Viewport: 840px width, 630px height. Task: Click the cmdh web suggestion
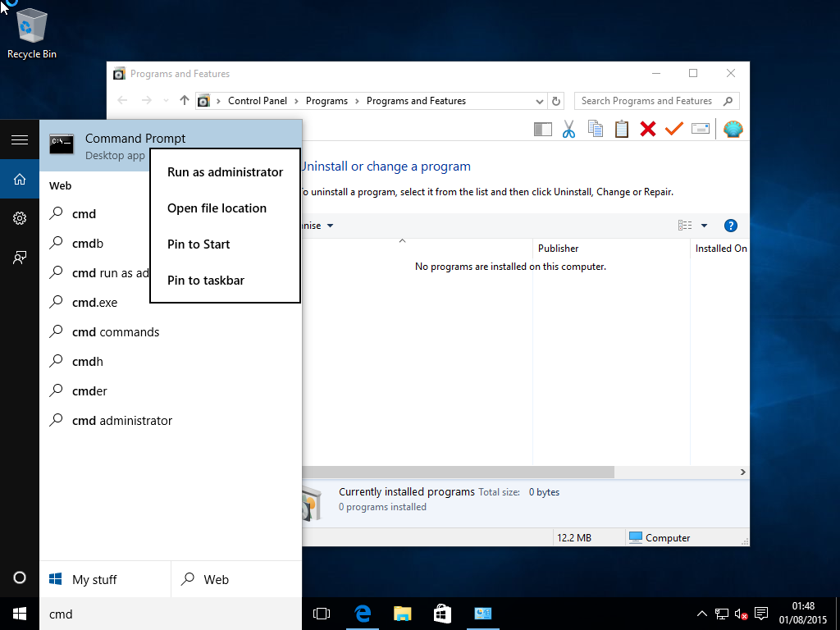coord(171,361)
